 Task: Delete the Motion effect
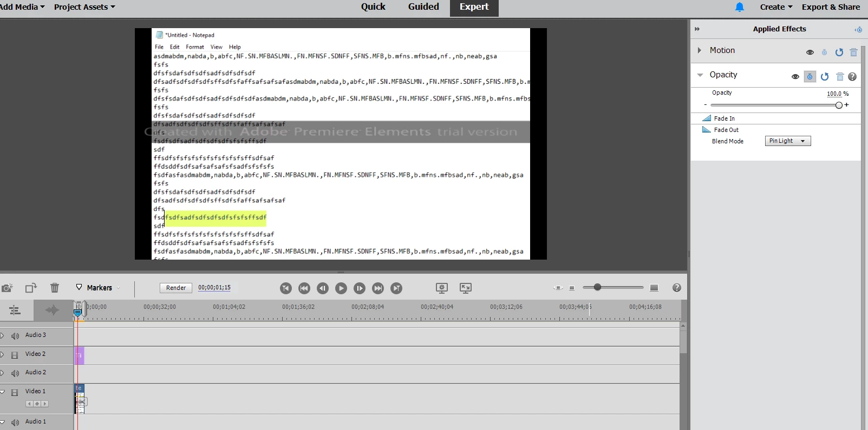(x=853, y=52)
